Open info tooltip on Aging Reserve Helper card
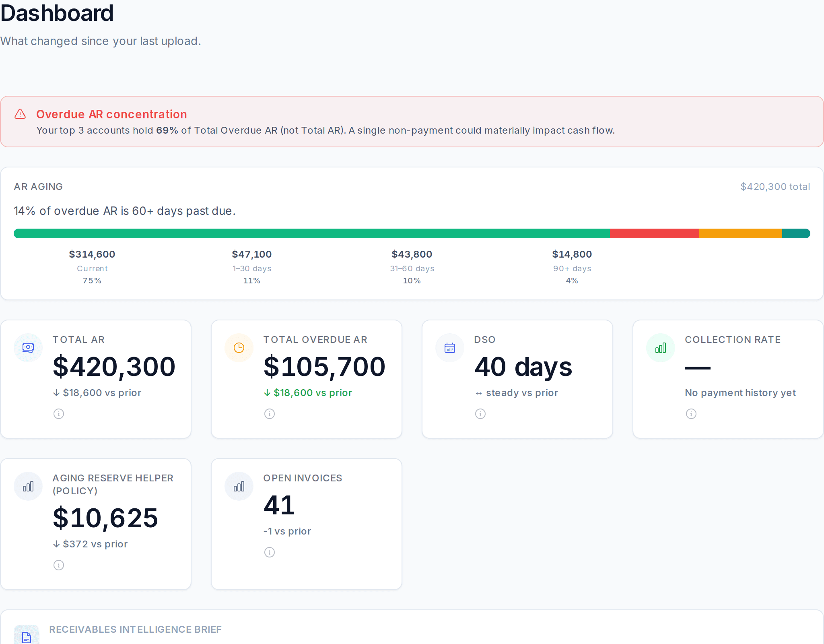Screen dimensions: 824x644 [x=59, y=565]
